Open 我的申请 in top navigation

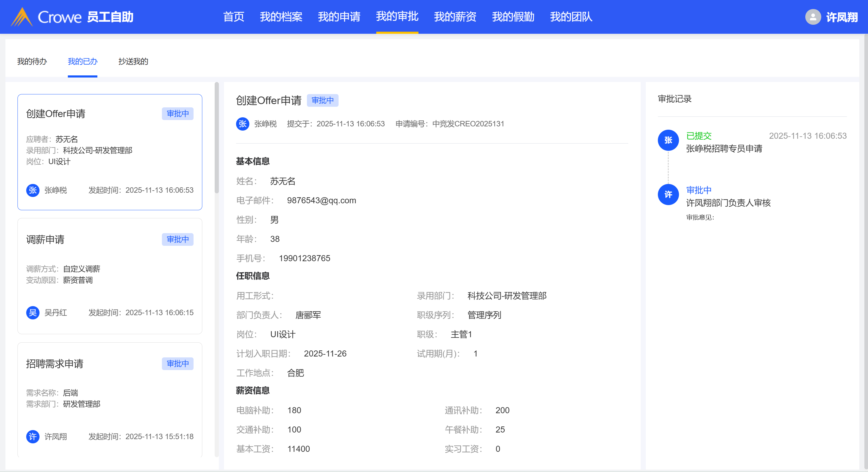339,17
